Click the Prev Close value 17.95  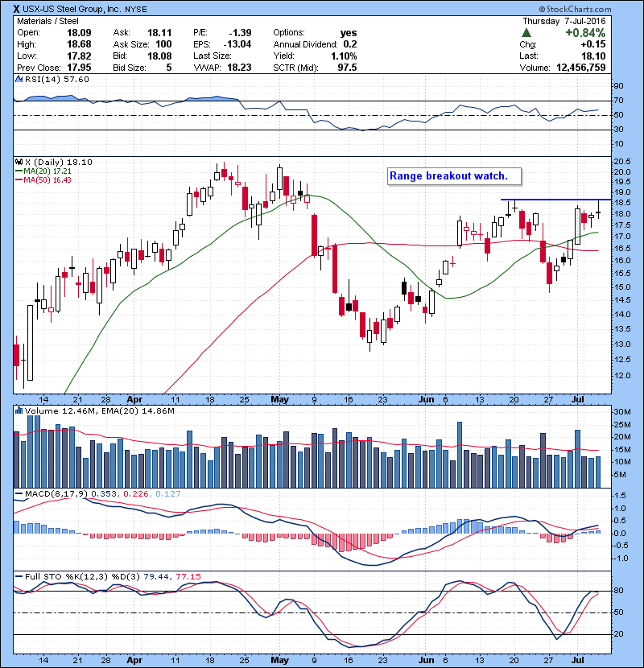click(x=79, y=68)
